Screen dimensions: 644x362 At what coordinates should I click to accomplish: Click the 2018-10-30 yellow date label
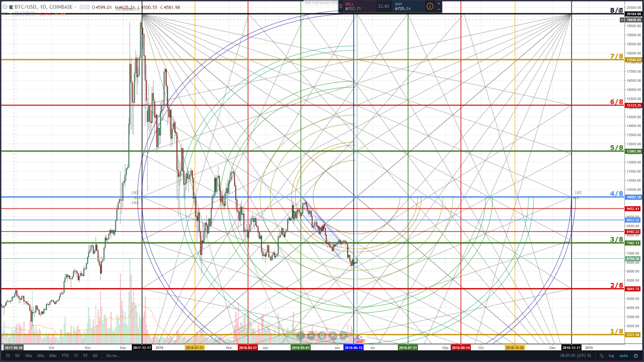515,348
